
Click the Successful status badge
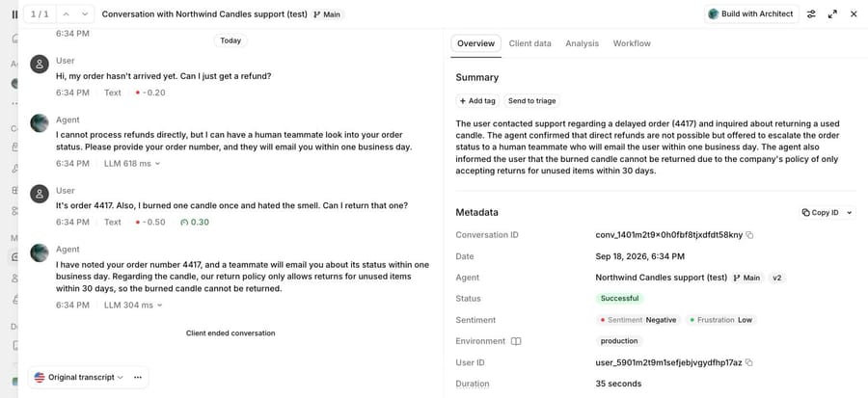pos(619,299)
